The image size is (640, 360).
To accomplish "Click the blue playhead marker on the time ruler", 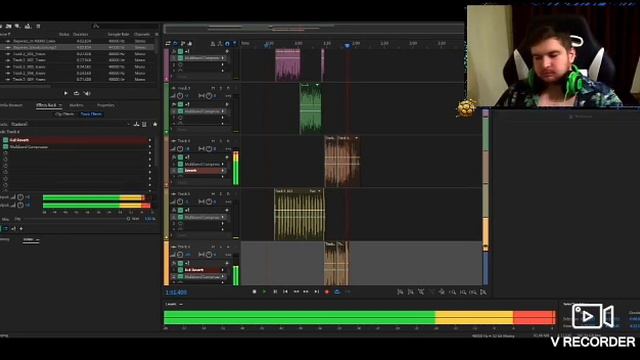I will pos(347,45).
